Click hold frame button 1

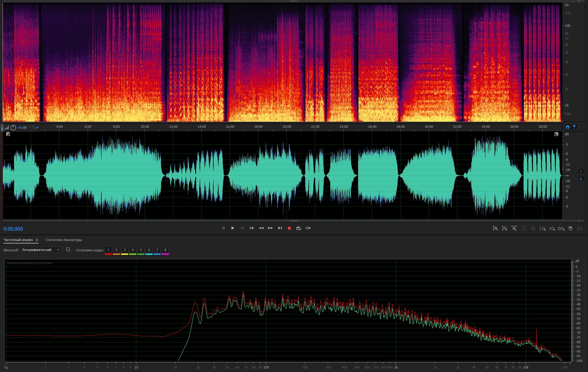[108, 250]
